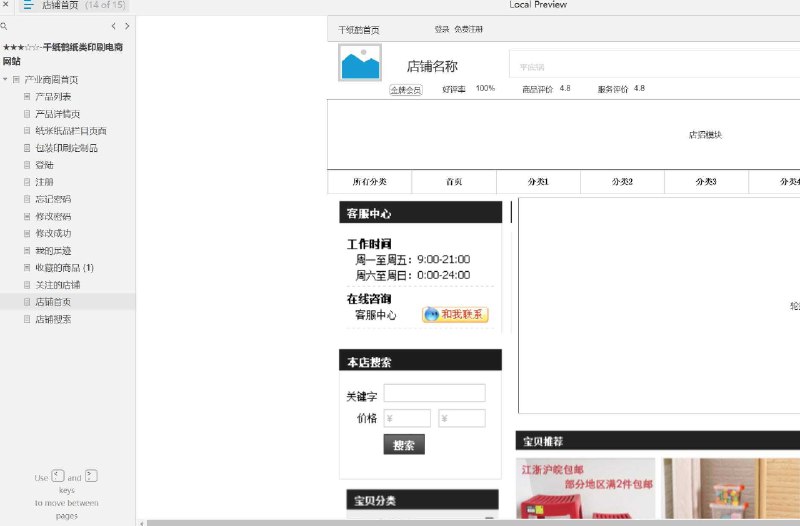
Task: Click the 千纸鹤首页 link in top bar
Action: click(359, 30)
